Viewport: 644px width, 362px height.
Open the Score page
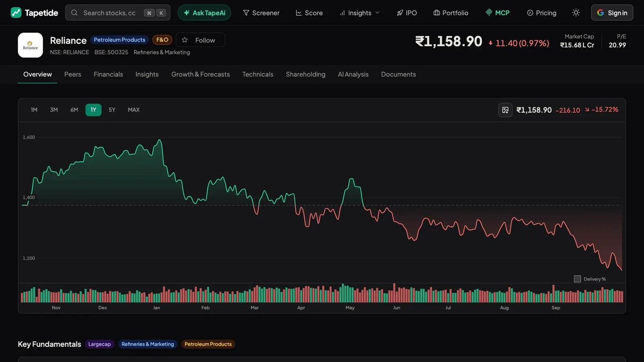309,13
